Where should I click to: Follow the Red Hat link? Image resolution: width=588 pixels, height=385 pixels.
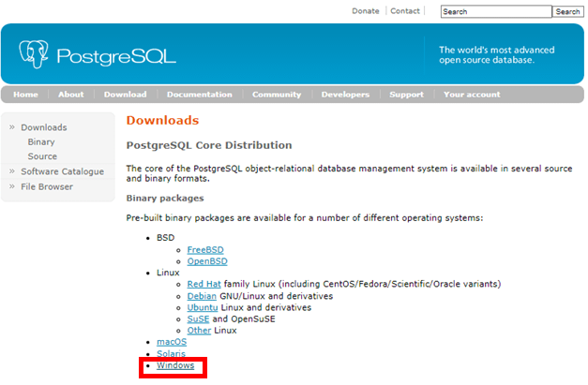coord(204,284)
